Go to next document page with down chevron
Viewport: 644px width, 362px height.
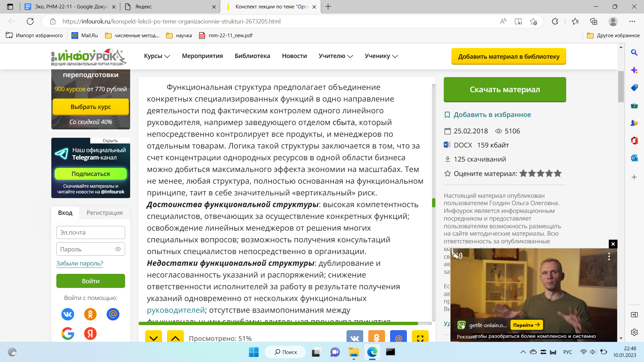click(154, 337)
